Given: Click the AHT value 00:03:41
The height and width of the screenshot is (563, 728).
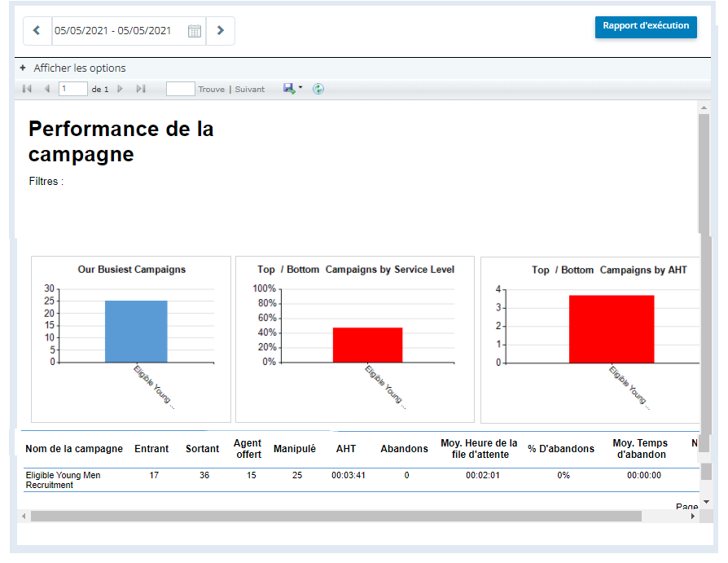Looking at the screenshot, I should 349,475.
